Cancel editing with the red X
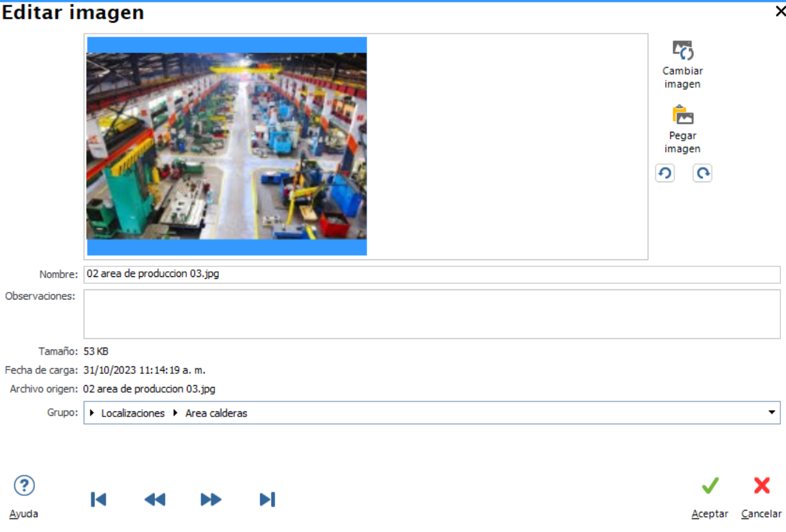 pos(762,486)
